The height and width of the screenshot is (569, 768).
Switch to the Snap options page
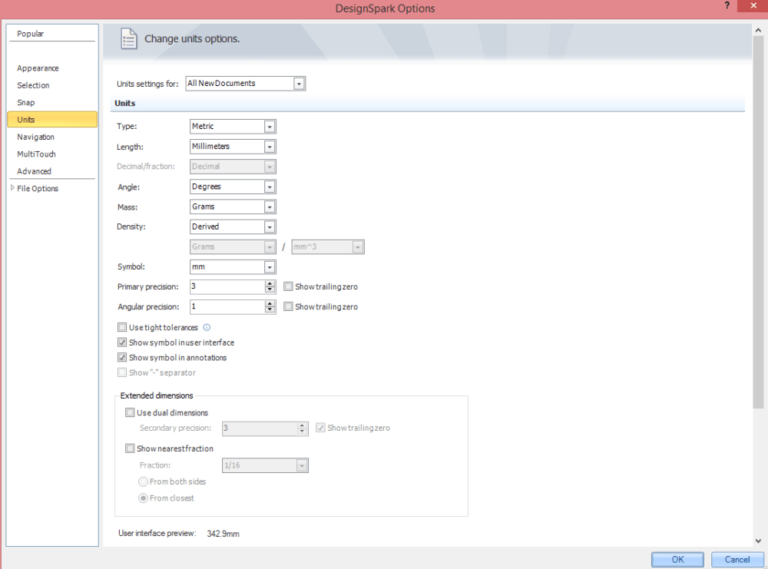(26, 102)
